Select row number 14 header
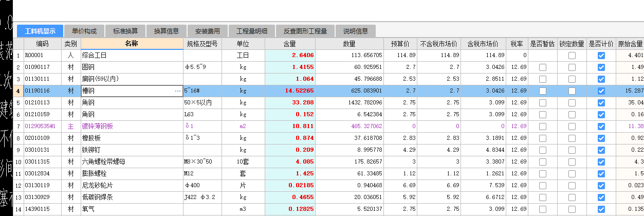The width and height of the screenshot is (644, 216). click(19, 209)
